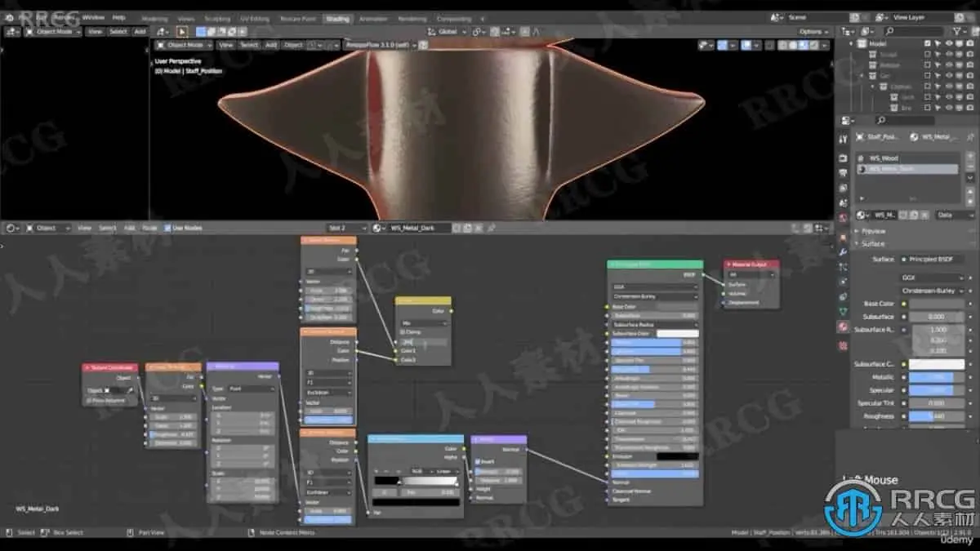Click the Subsurface value field in properties
Viewport: 980px width, 551px height.
point(936,316)
